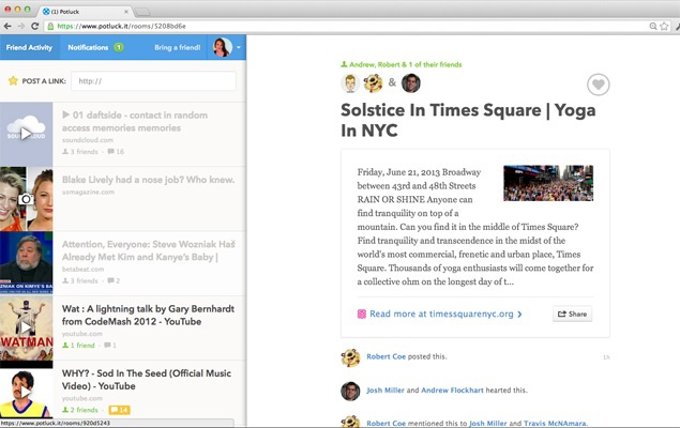Open the profile avatar menu in header

click(222, 47)
